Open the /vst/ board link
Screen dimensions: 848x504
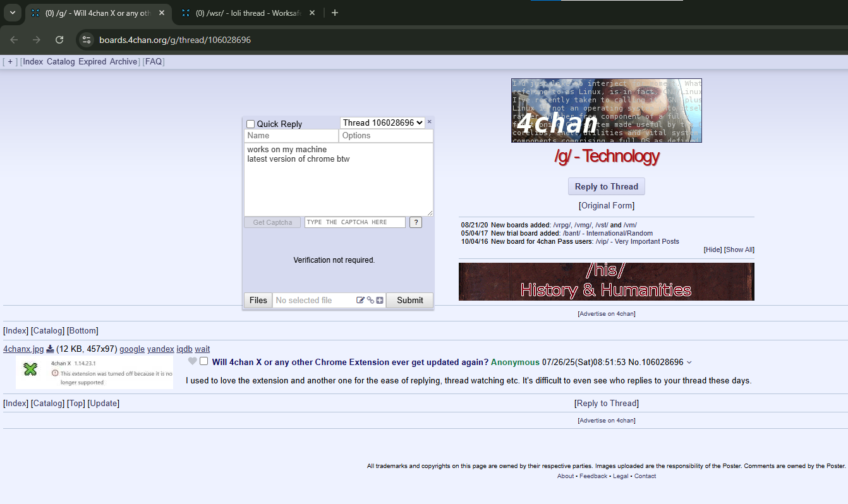(602, 225)
